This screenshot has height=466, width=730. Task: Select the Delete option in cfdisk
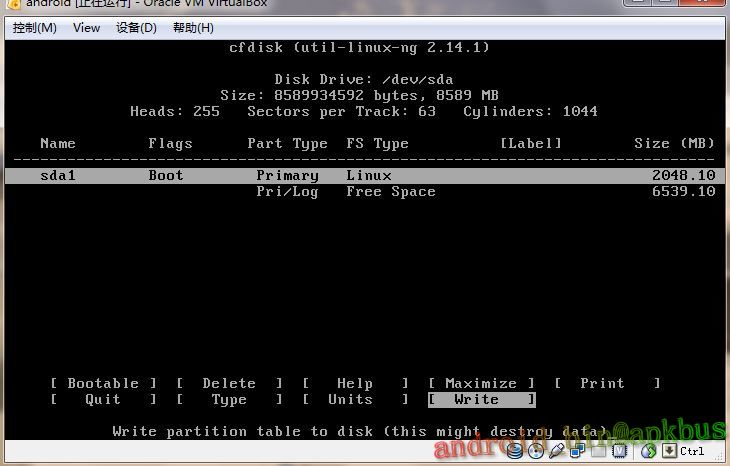(x=229, y=383)
